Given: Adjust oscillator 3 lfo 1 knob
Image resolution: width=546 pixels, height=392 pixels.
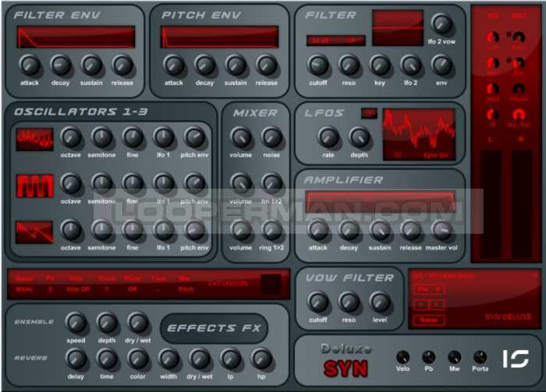Looking at the screenshot, I should click(x=163, y=230).
